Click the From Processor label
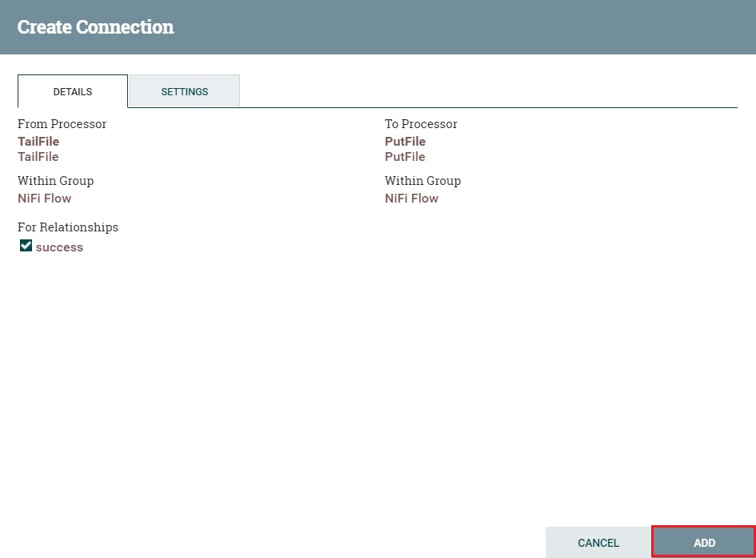The width and height of the screenshot is (756, 558). 62,124
